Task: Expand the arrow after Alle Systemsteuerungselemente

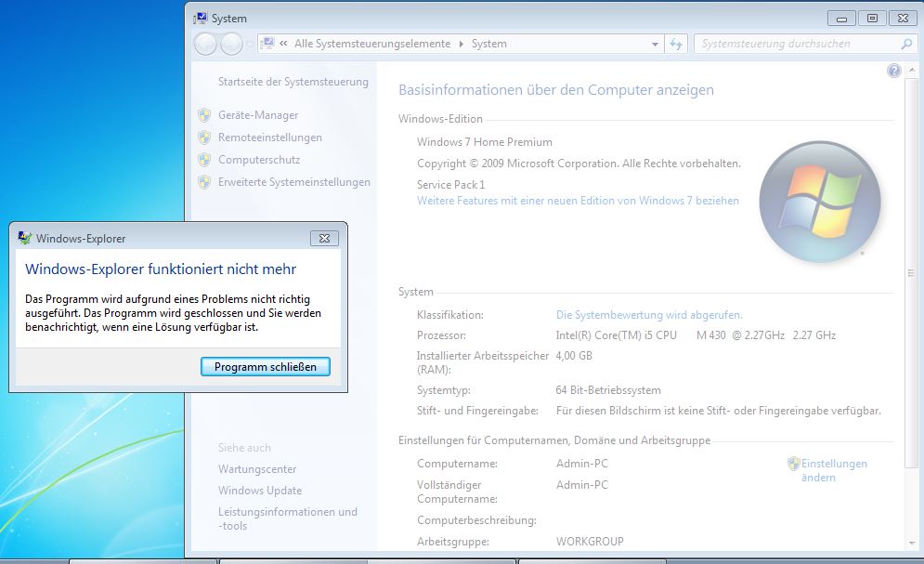Action: 461,45
